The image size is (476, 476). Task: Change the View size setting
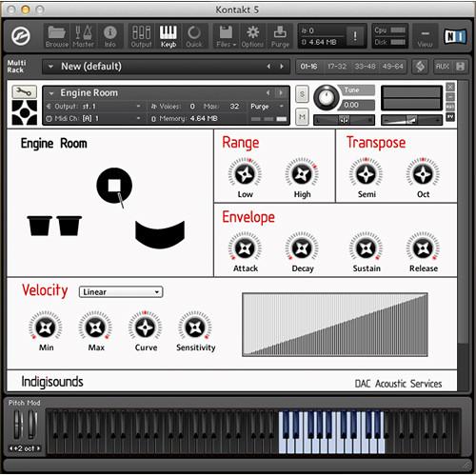[x=425, y=37]
